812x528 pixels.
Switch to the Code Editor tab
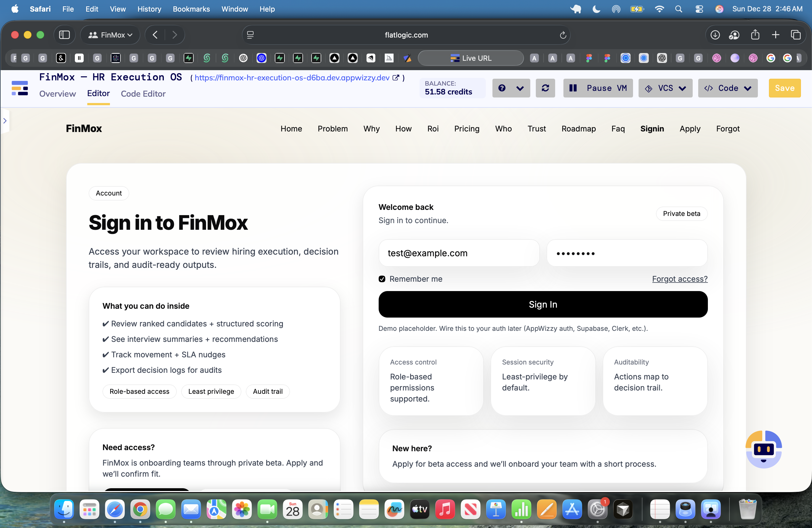pos(143,94)
